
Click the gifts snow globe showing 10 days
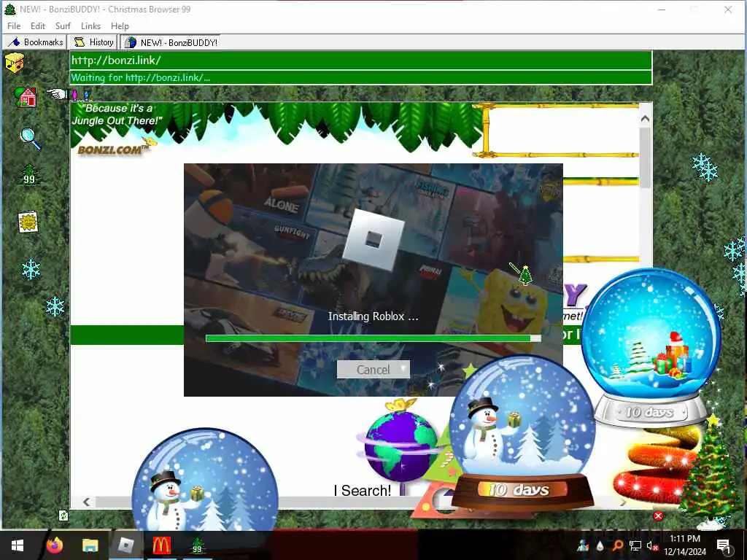651,346
